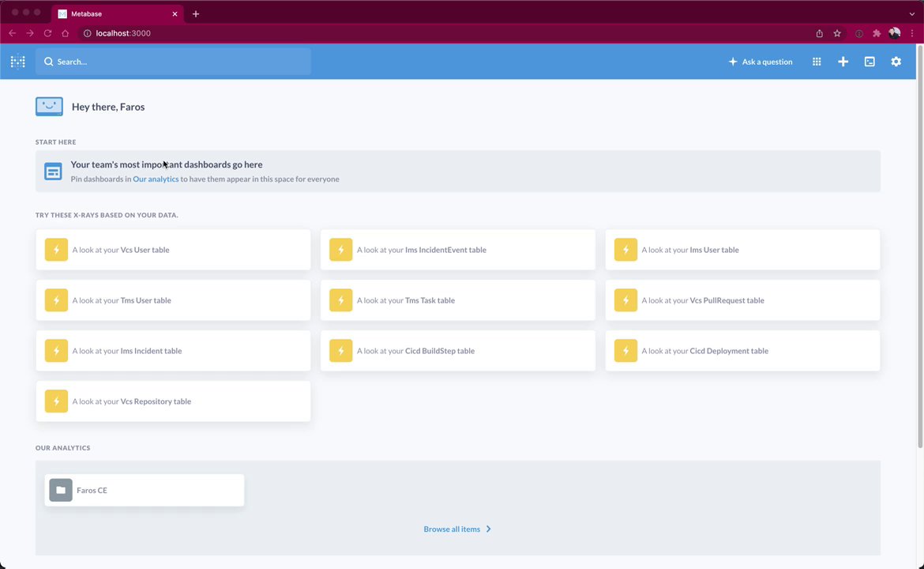Open a new browser tab
The height and width of the screenshot is (569, 924).
196,13
